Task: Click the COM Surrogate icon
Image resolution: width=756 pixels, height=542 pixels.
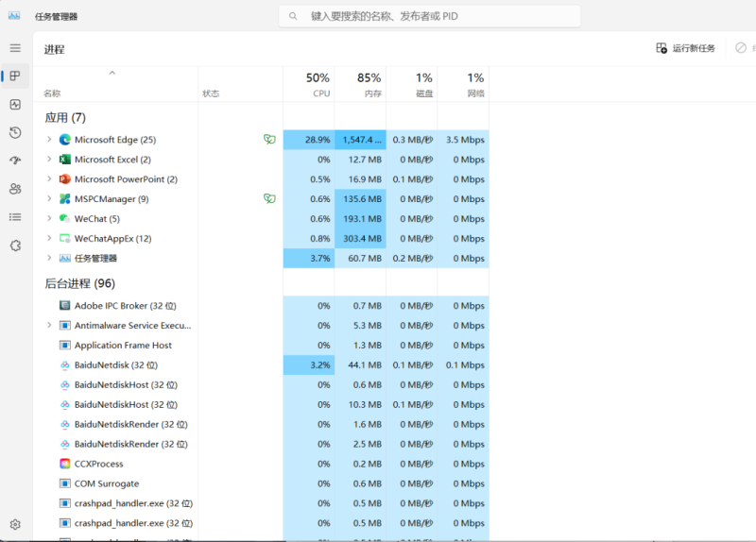Action: click(x=64, y=483)
